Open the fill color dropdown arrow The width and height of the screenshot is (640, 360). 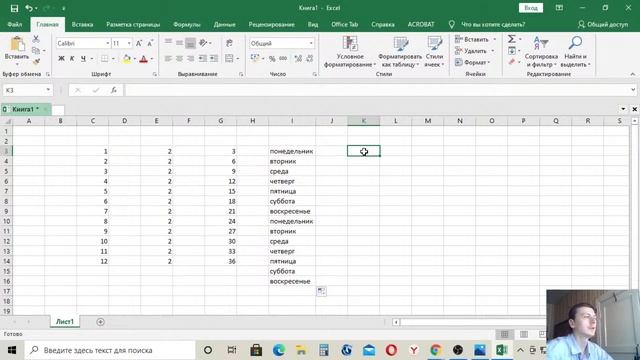(x=134, y=59)
